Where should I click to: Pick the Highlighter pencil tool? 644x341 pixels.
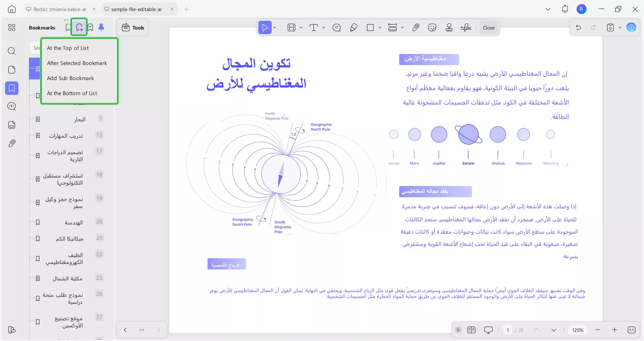(354, 27)
